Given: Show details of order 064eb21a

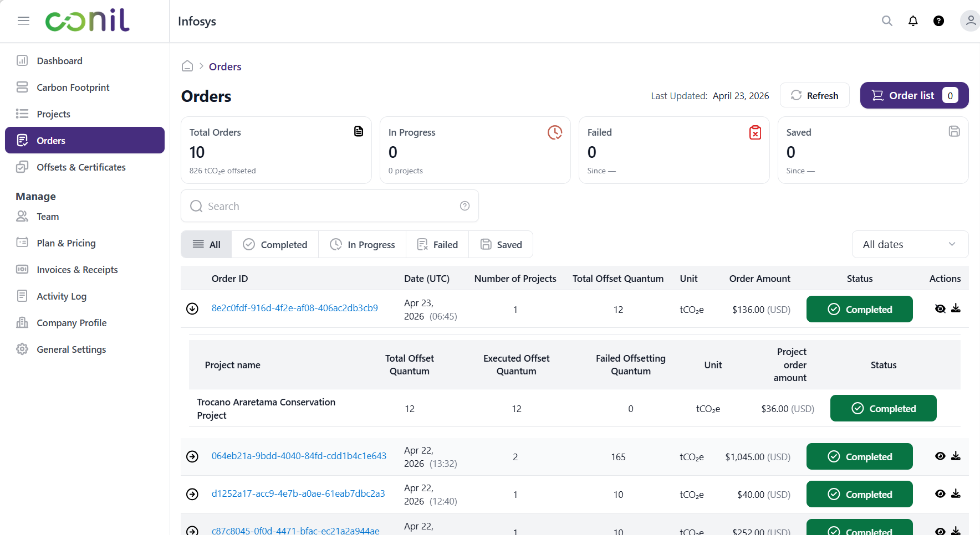Looking at the screenshot, I should (940, 456).
